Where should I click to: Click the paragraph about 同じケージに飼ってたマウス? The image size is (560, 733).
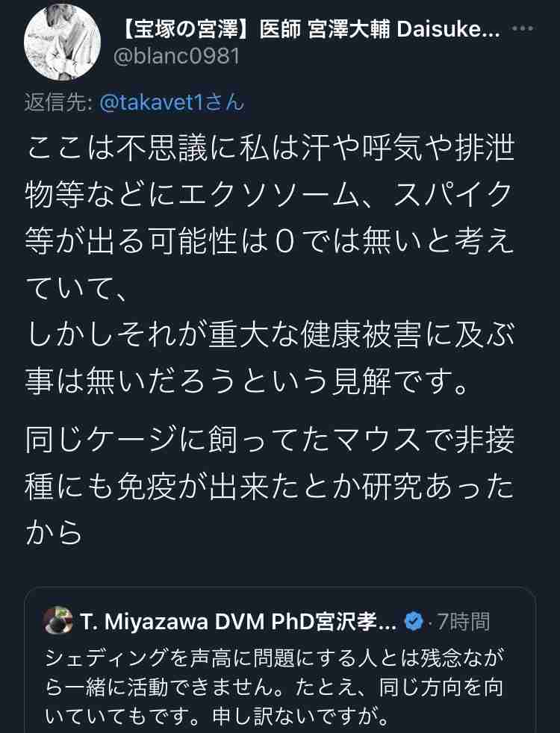click(270, 487)
